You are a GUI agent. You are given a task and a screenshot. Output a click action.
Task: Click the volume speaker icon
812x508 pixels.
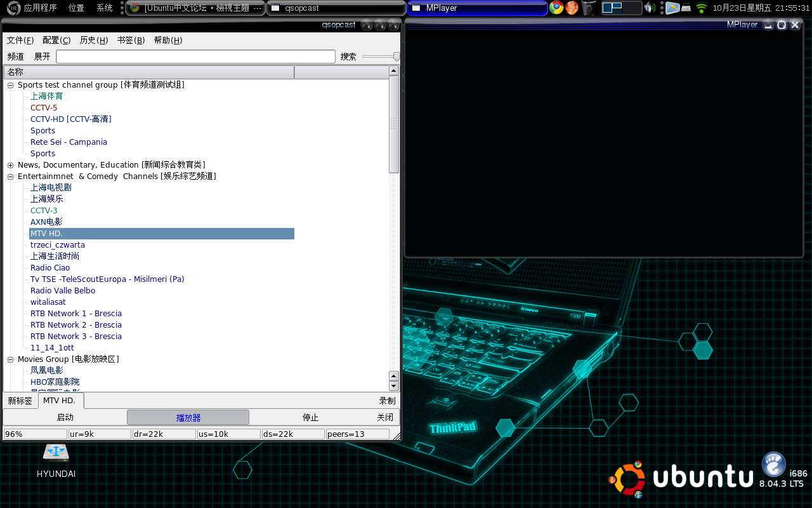650,8
